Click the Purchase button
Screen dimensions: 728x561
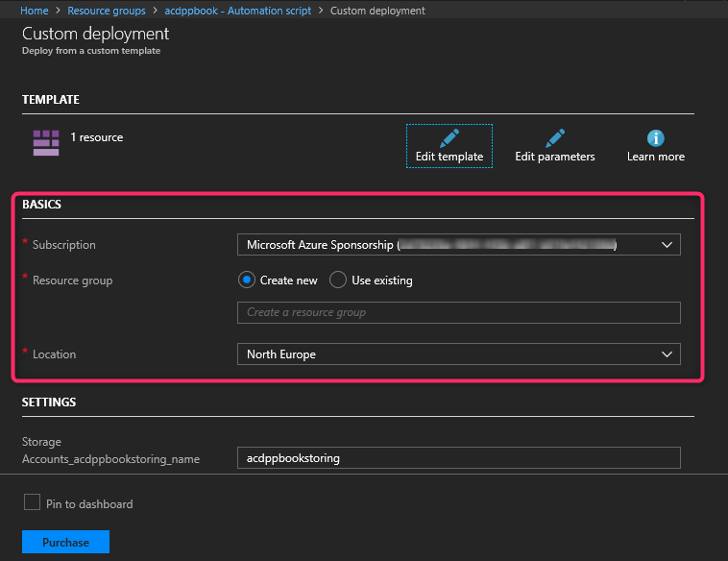click(65, 543)
